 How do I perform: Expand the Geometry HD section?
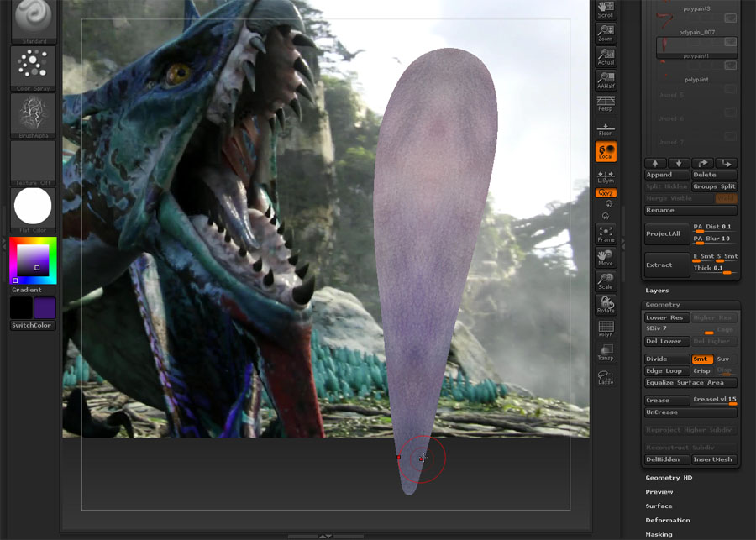pyautogui.click(x=669, y=478)
